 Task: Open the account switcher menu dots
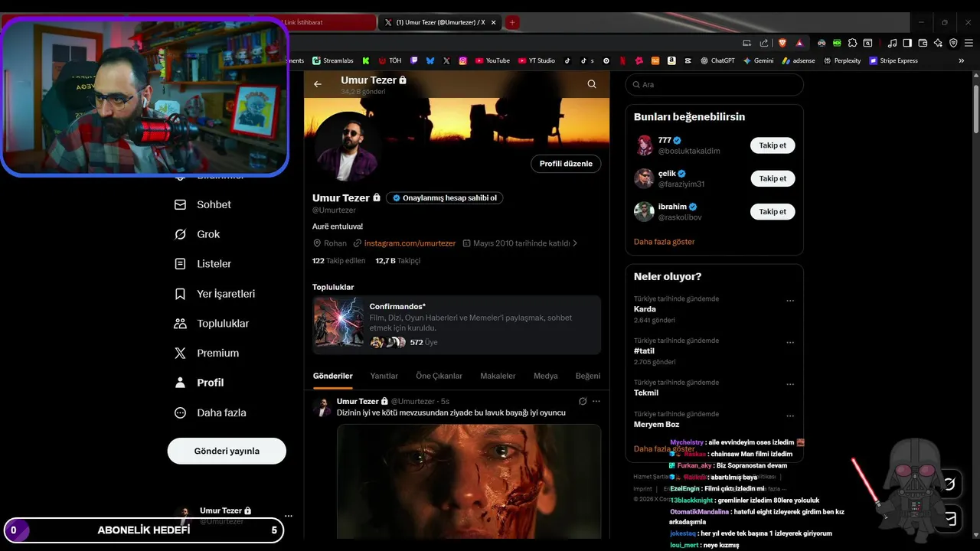click(289, 516)
